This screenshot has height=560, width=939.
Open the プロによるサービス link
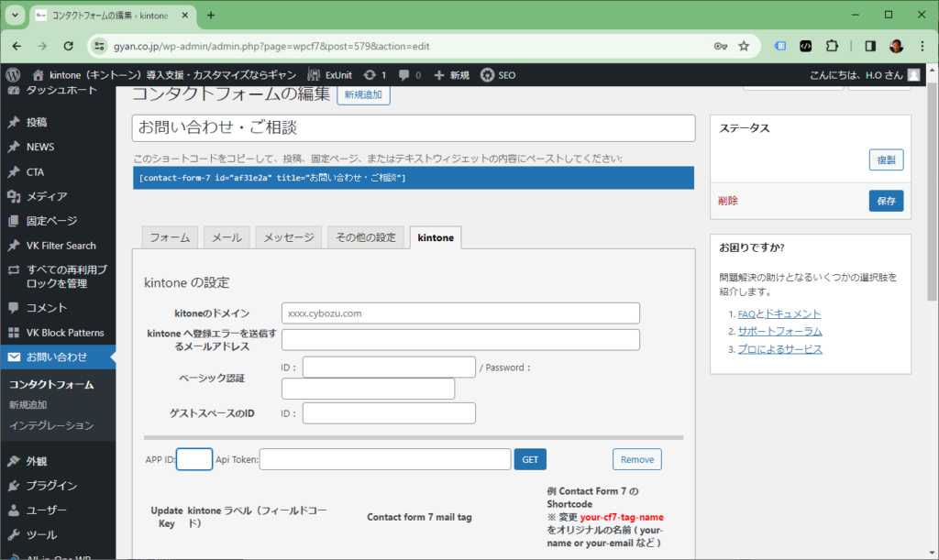click(x=779, y=349)
